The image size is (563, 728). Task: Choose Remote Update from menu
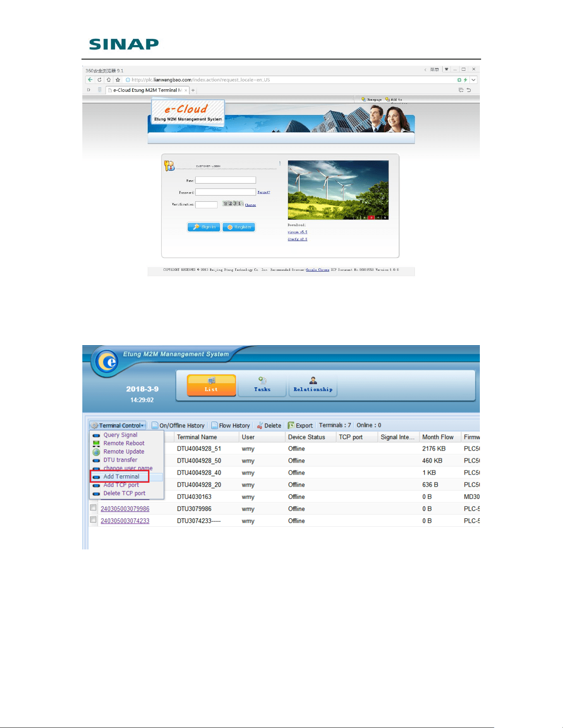coord(124,451)
